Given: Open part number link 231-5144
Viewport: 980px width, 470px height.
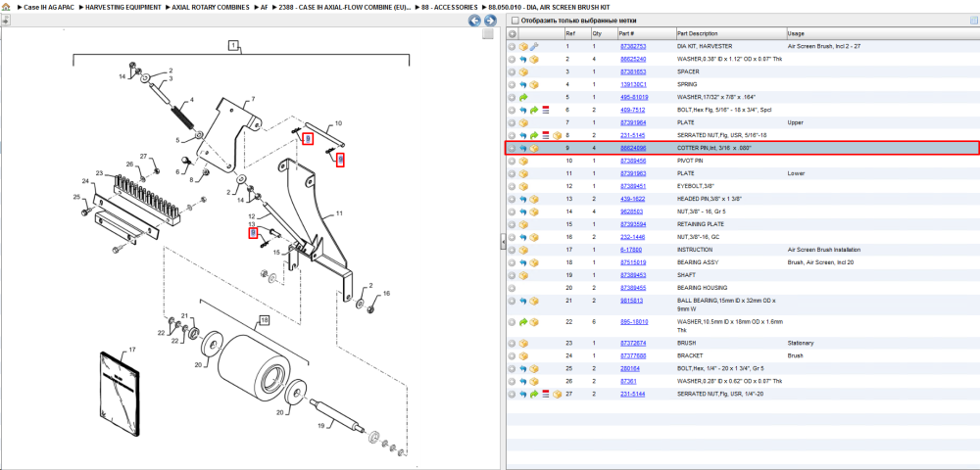Looking at the screenshot, I should [632, 394].
